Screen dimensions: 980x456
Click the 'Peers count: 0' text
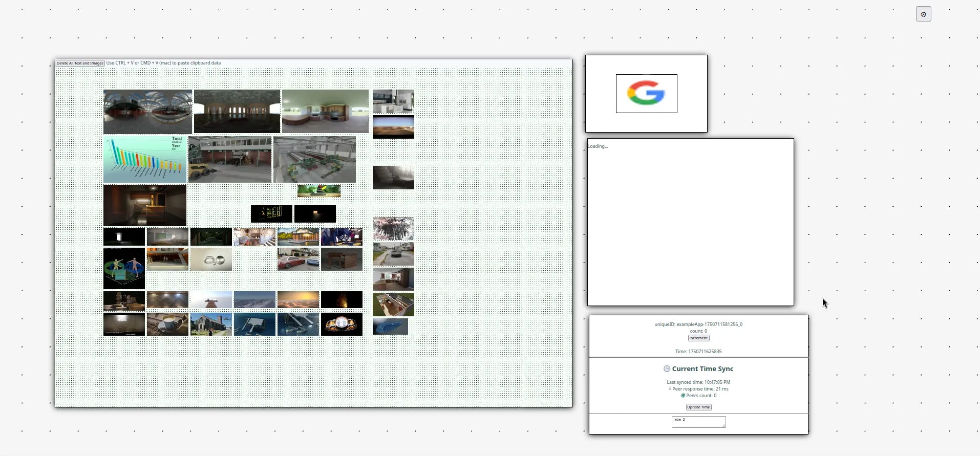(701, 396)
